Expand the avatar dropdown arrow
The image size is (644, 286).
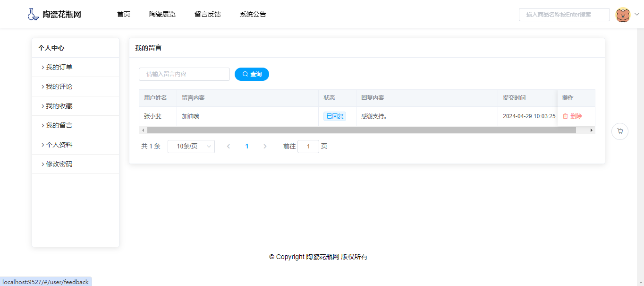(x=636, y=14)
